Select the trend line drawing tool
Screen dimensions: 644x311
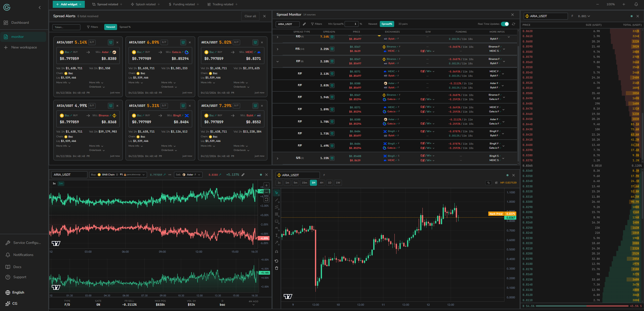tap(277, 200)
